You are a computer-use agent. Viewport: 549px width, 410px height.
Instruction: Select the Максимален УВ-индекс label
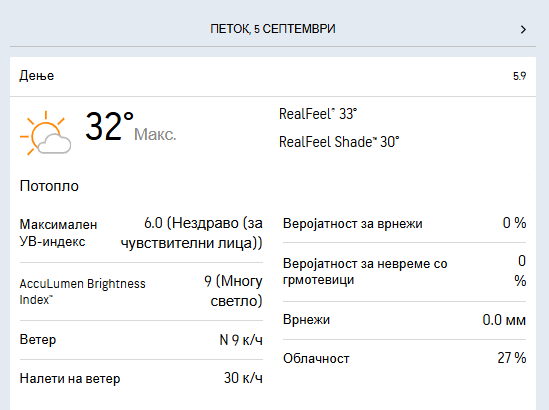coord(58,233)
